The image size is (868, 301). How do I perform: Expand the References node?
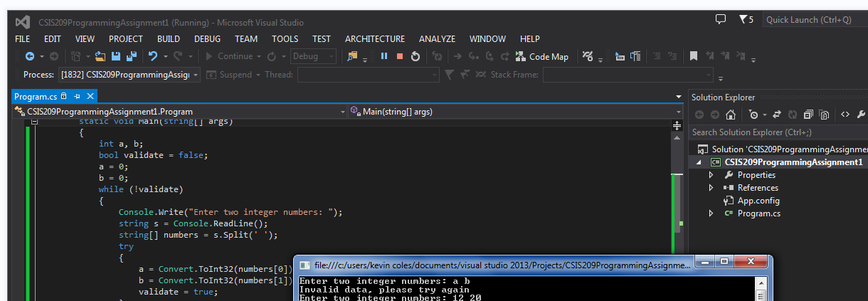pos(711,188)
